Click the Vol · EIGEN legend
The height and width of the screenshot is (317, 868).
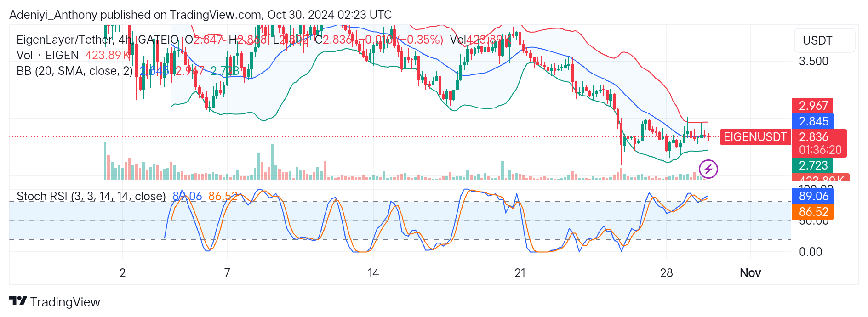pos(48,55)
